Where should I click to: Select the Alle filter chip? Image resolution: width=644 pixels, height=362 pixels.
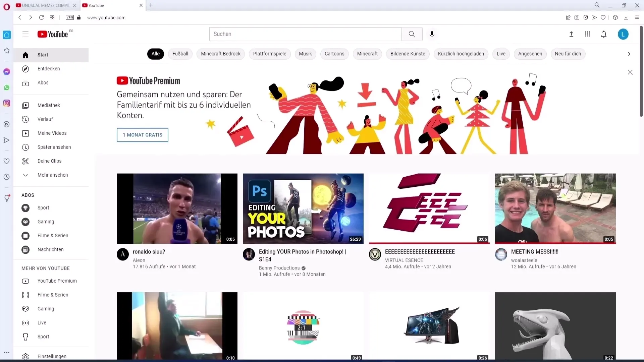156,54
